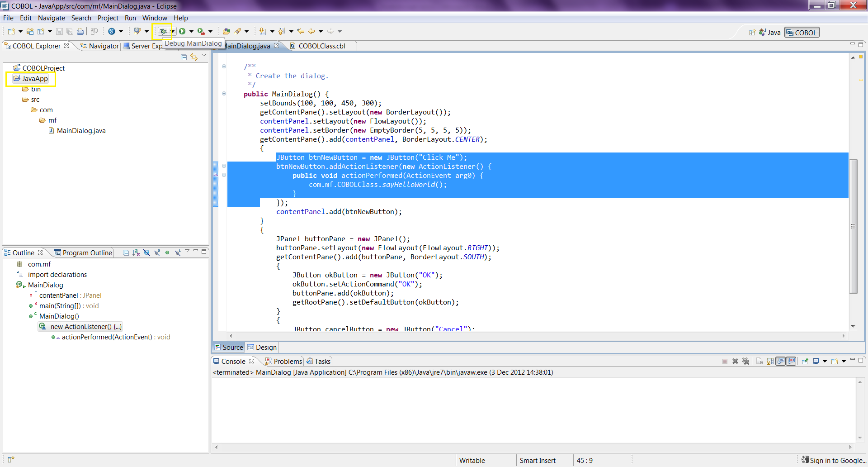
Task: Click the green Run button in toolbar
Action: [x=182, y=31]
